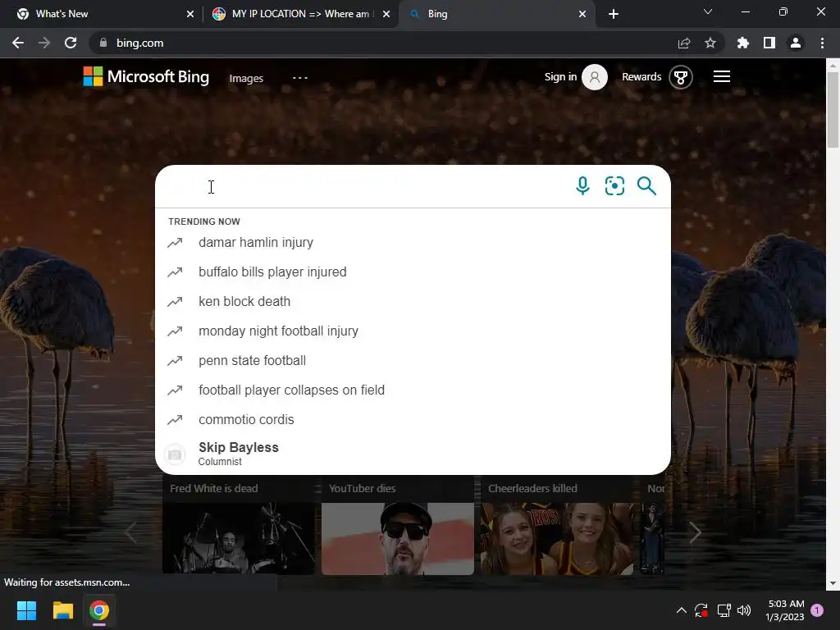This screenshot has height=630, width=840.
Task: Open volume control in tray
Action: tap(744, 610)
